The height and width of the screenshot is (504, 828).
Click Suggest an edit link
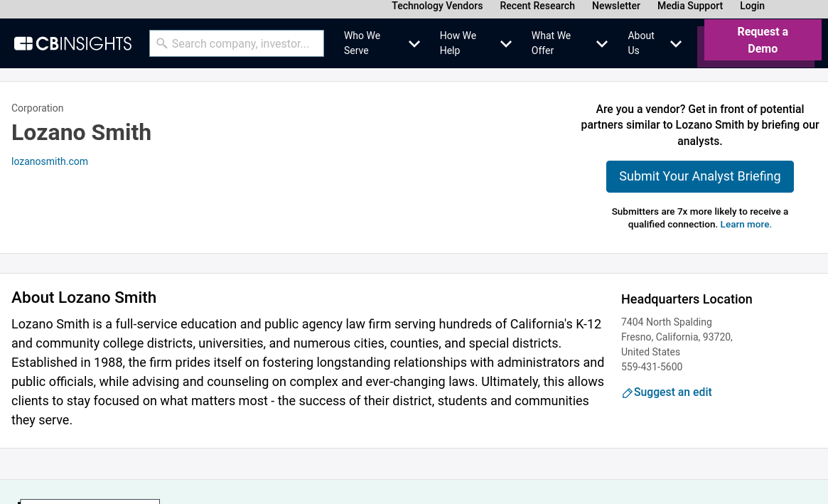[672, 392]
